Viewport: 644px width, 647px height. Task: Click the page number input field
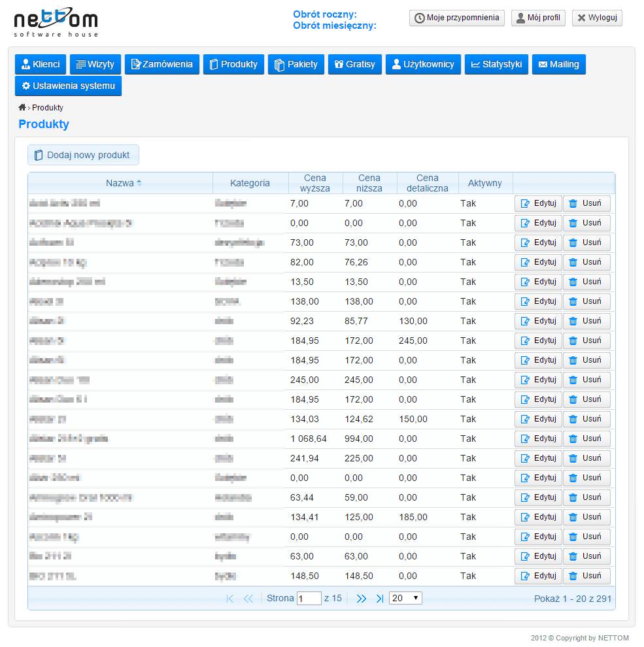point(309,599)
